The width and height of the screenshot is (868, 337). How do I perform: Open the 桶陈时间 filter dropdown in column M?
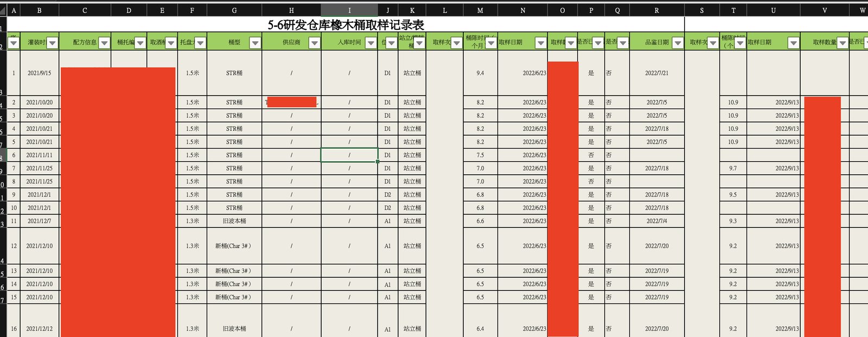491,43
